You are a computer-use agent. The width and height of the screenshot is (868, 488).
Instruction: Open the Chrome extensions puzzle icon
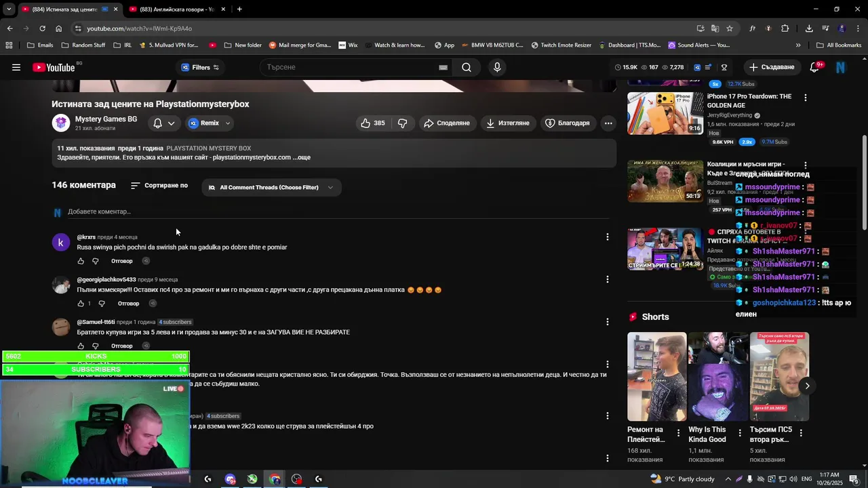click(785, 28)
